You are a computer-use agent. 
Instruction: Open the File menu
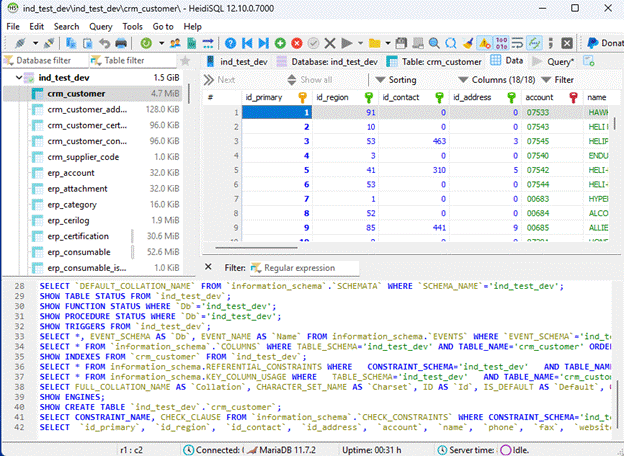click(13, 27)
